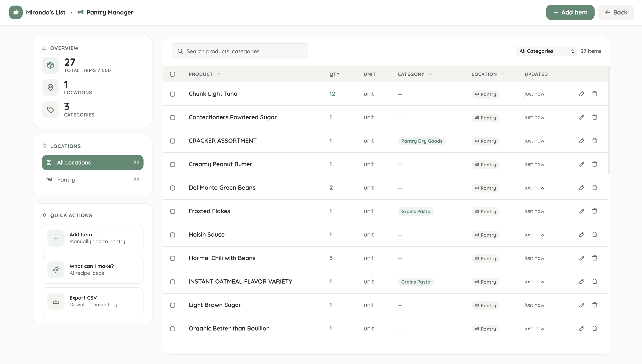The height and width of the screenshot is (364, 642).
Task: Click the locations pin icon in Overview
Action: click(x=50, y=87)
